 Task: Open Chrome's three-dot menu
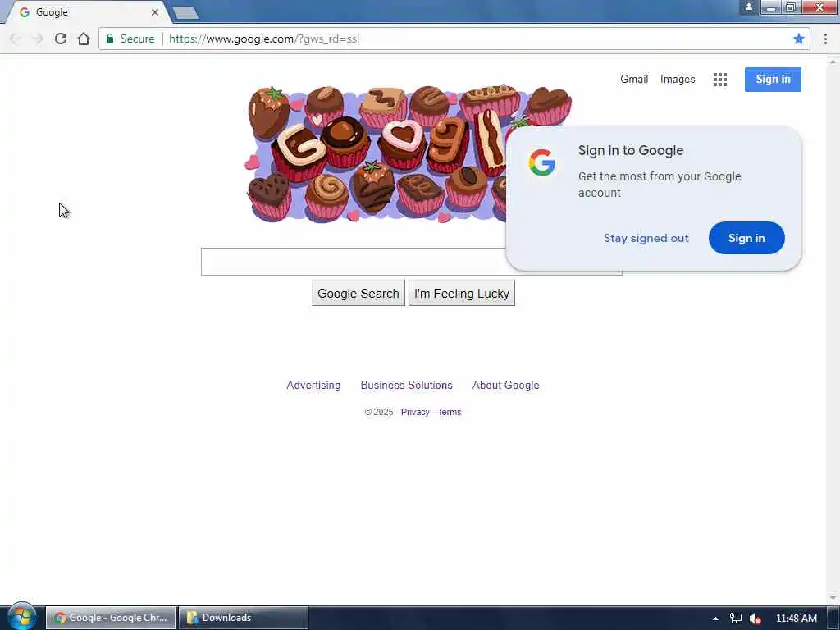[825, 39]
